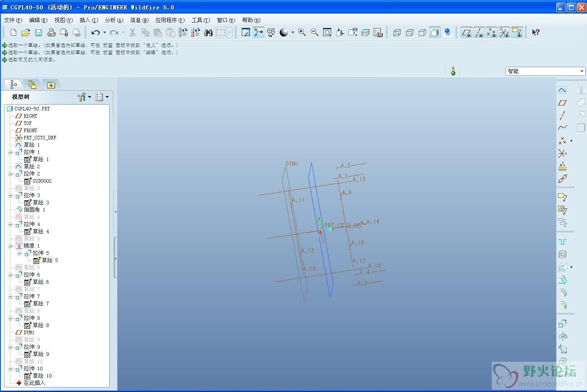Viewport: 587px width, 392px height.
Task: Select the Sketch tool on right toolbar
Action: tap(562, 90)
